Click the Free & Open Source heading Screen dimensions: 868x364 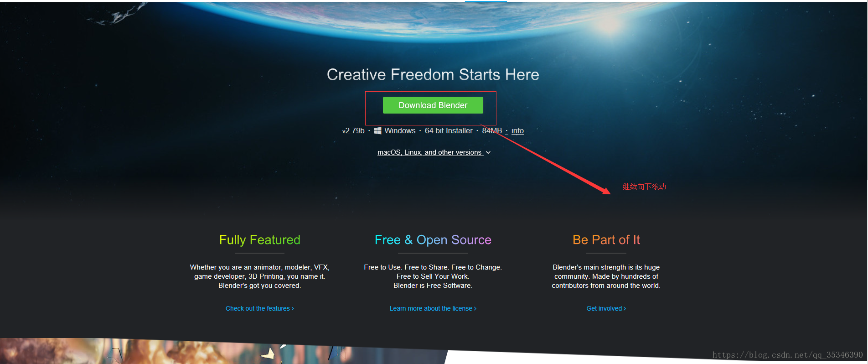(433, 240)
